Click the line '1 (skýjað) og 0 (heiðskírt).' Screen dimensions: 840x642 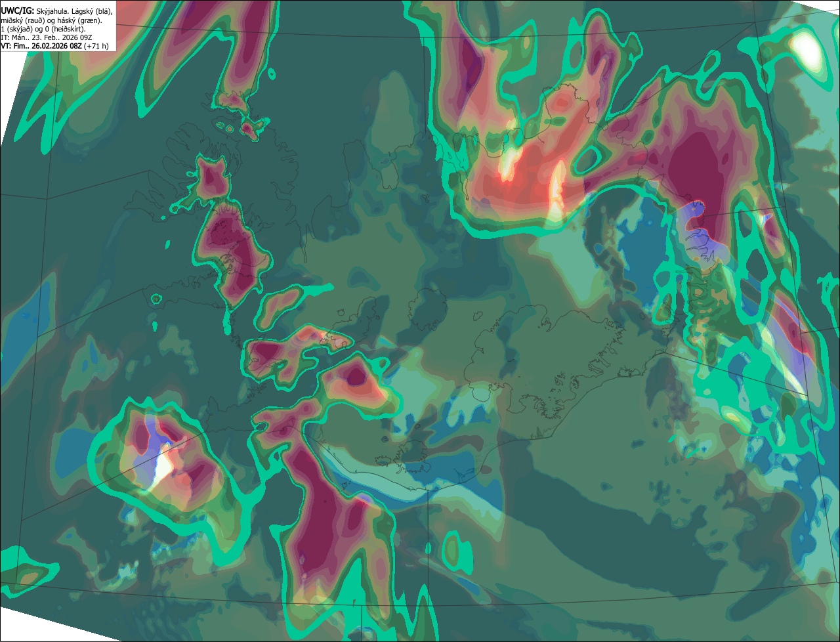click(43, 29)
